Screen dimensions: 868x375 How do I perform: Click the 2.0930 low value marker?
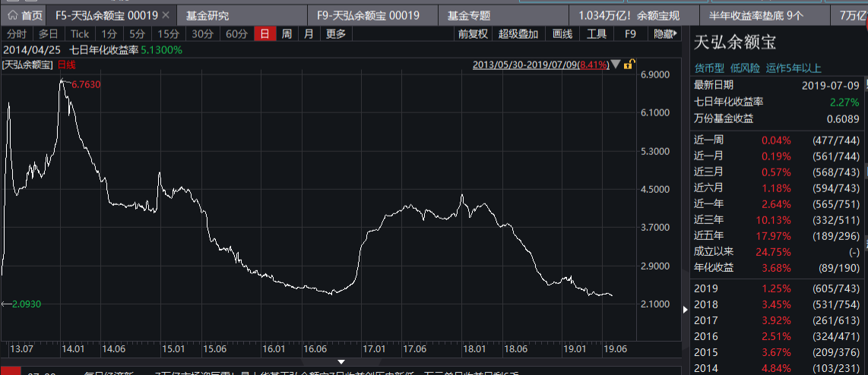(27, 304)
